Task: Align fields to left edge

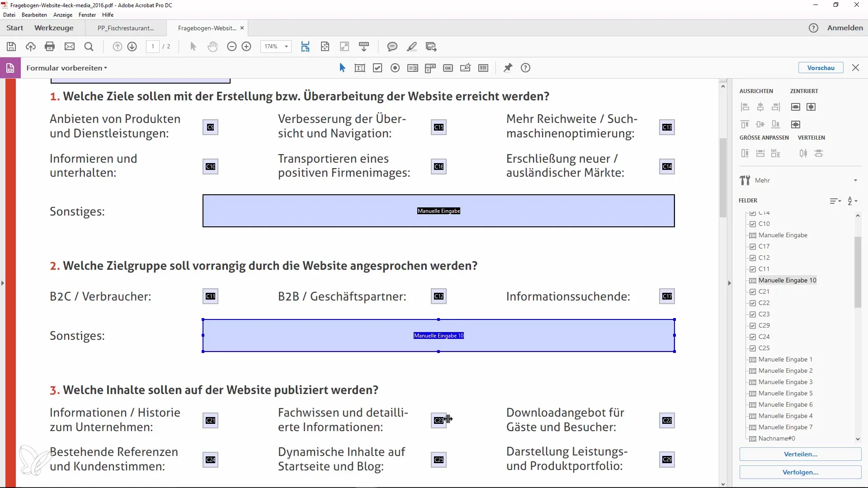Action: point(745,107)
